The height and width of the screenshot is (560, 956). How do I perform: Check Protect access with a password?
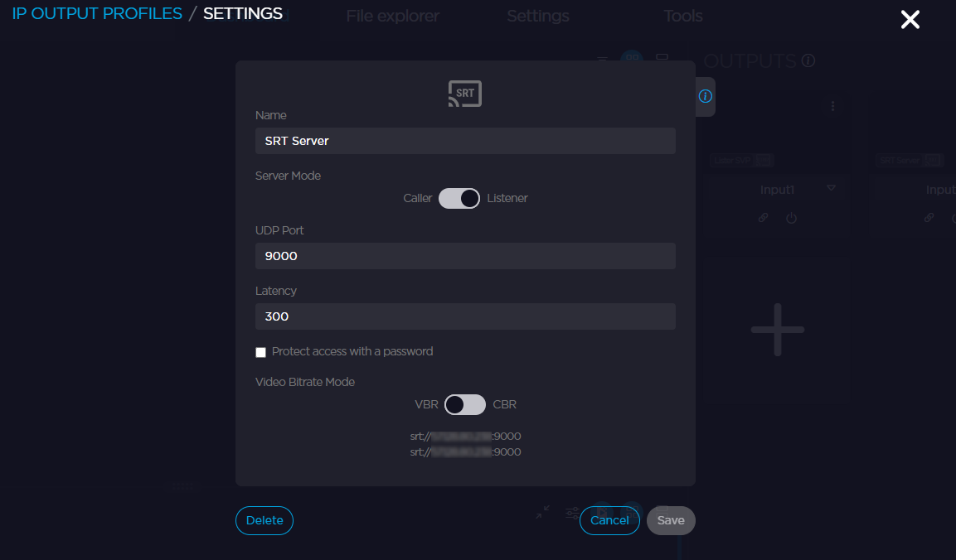click(260, 352)
